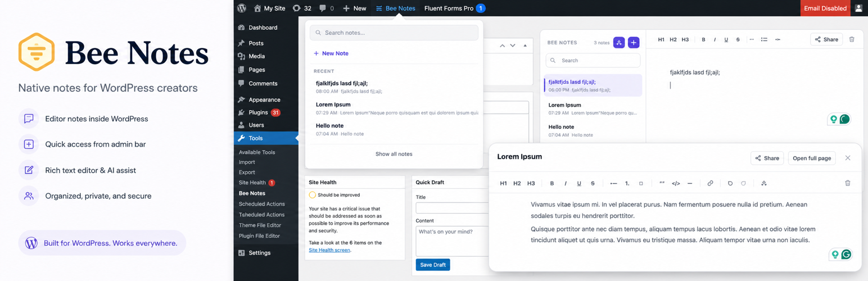Screen dimensions: 868x281
Task: Click the red Email Disabled notice
Action: (825, 8)
